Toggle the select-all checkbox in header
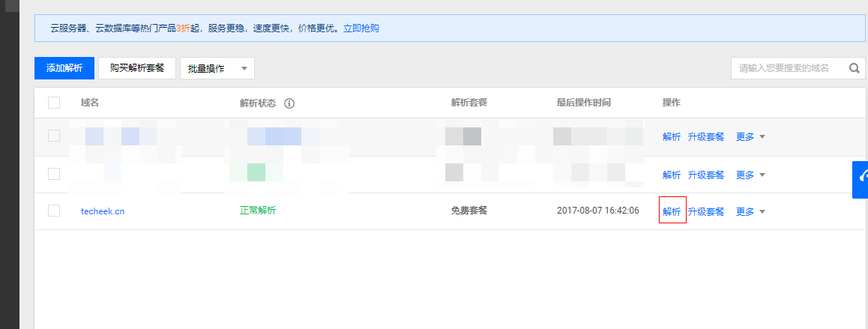Viewport: 868px width, 329px height. coord(54,103)
